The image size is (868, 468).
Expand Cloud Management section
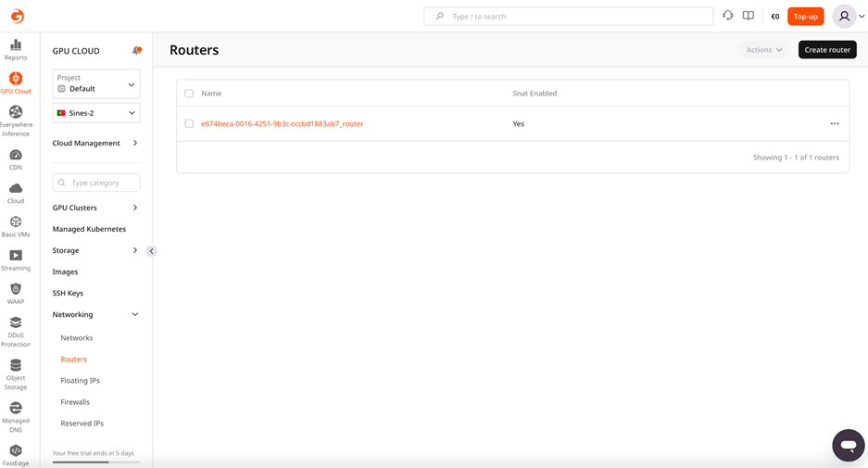coord(95,143)
